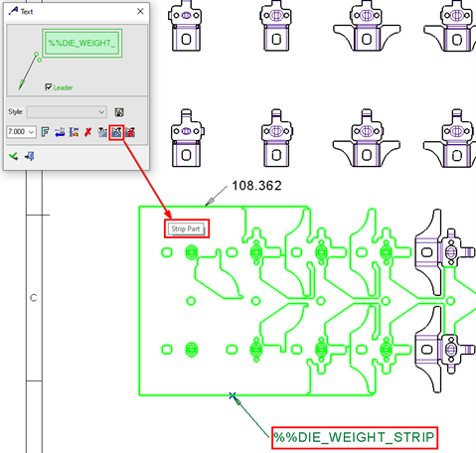
Task: Click the highlighted Strip Part icon
Action: (x=116, y=132)
